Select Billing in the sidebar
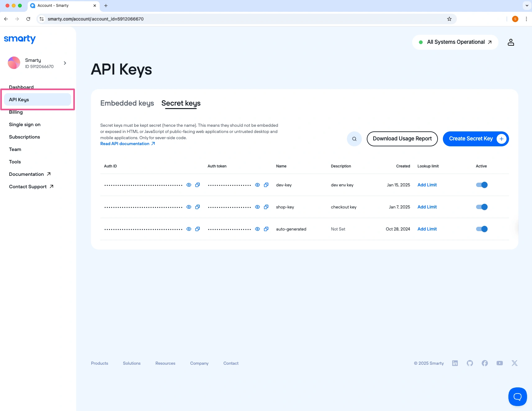The height and width of the screenshot is (411, 532). pyautogui.click(x=16, y=112)
